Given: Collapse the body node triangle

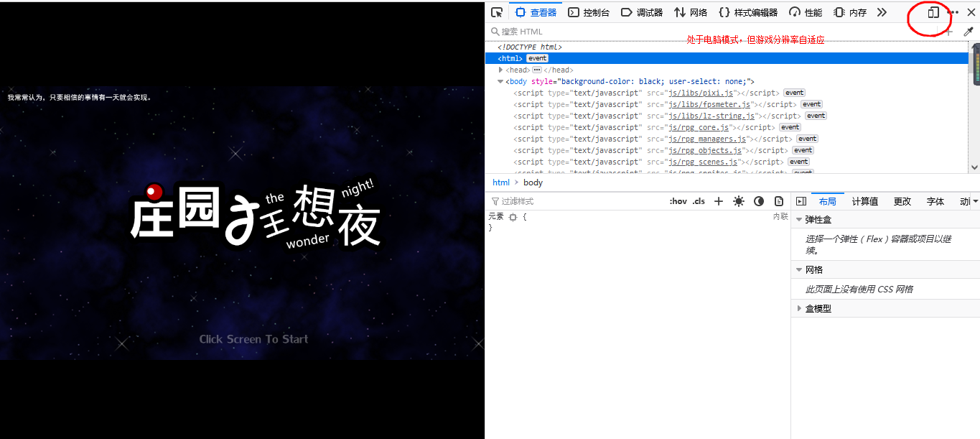Looking at the screenshot, I should coord(500,81).
